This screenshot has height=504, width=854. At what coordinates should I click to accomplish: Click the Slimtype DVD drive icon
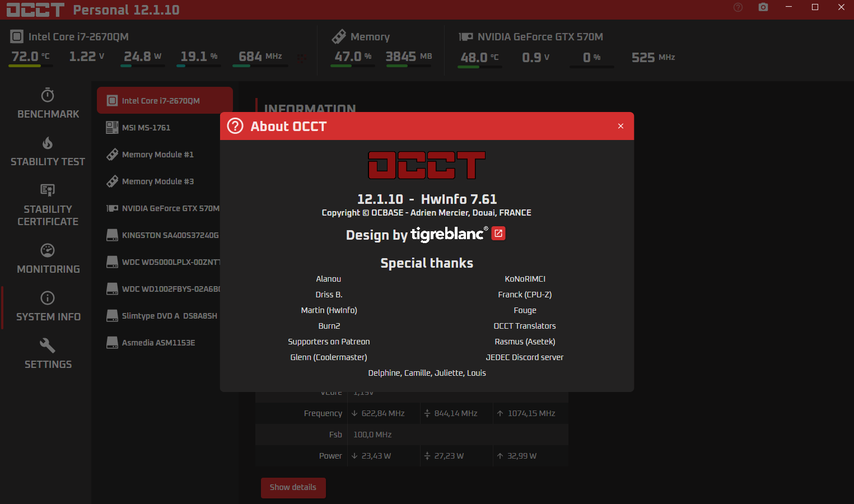(x=112, y=316)
